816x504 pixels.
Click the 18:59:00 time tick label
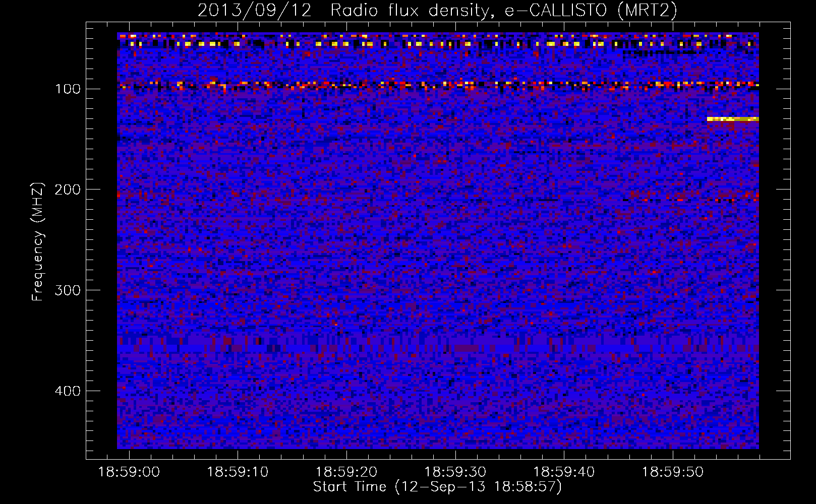tap(129, 472)
